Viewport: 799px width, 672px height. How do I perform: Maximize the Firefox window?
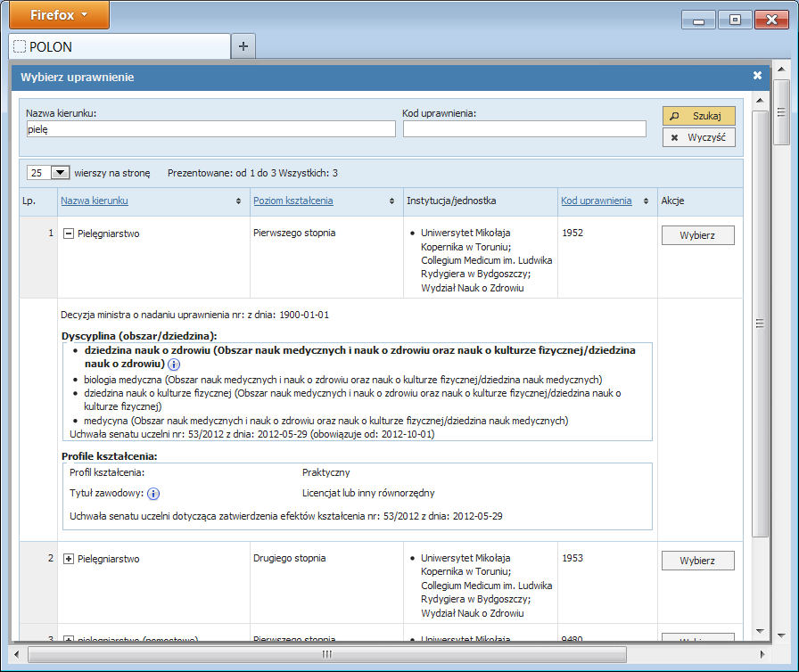[734, 20]
